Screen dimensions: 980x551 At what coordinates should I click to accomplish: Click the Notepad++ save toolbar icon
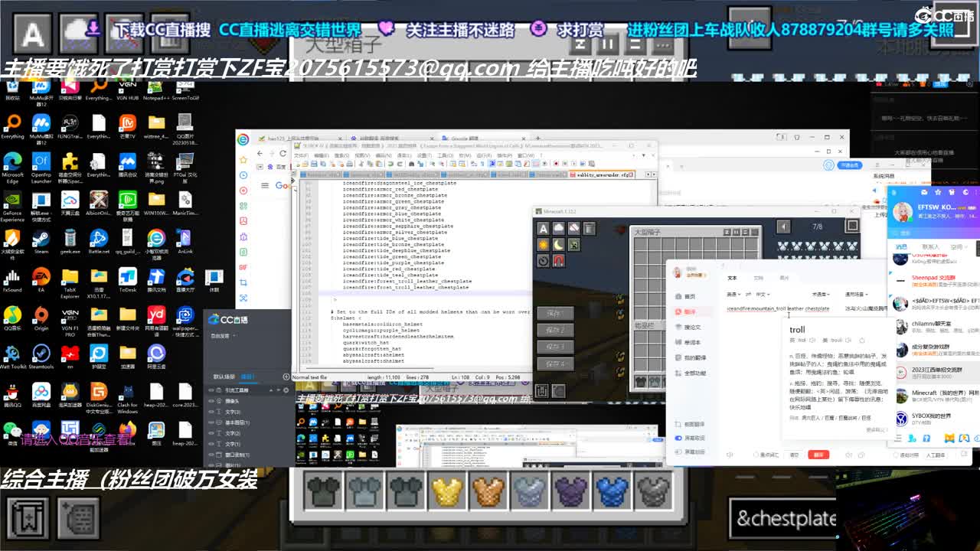[x=315, y=164]
